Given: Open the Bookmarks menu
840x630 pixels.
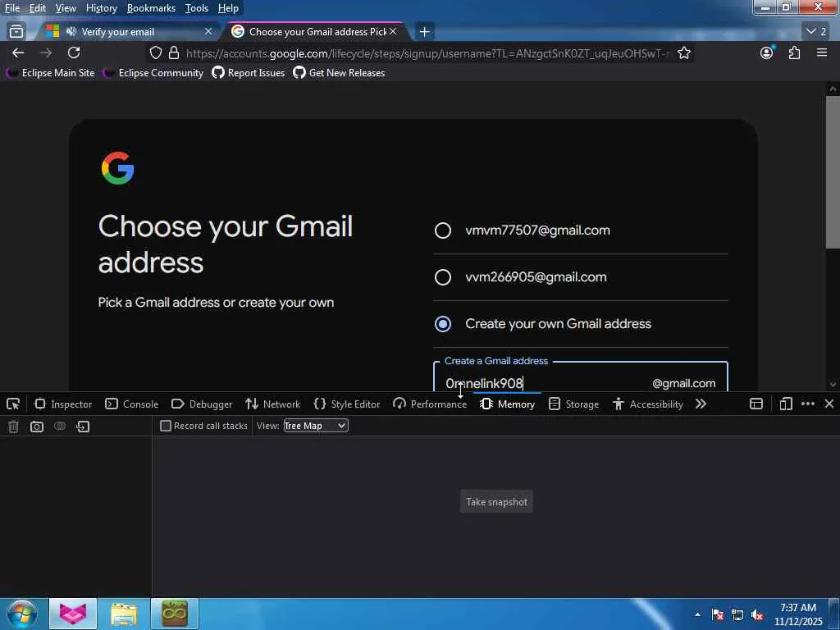Looking at the screenshot, I should 151,8.
